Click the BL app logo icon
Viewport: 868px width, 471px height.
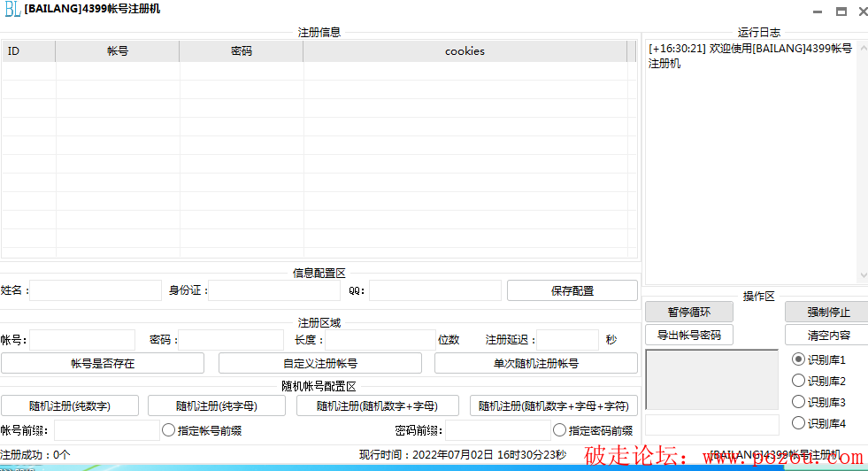click(12, 9)
